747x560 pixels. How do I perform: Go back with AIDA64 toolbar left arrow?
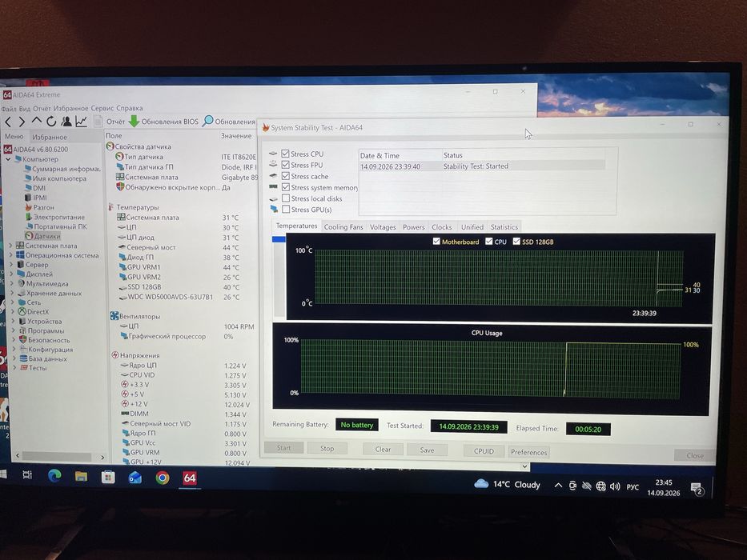tap(8, 122)
